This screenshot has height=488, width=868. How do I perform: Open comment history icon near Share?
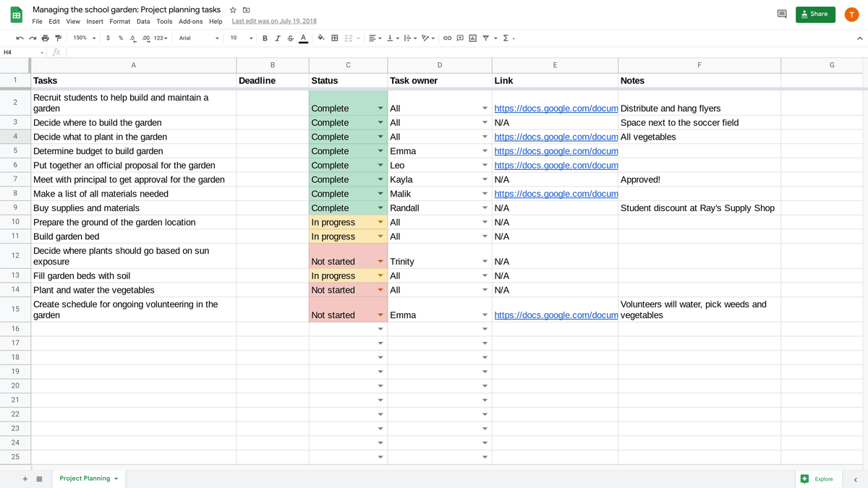point(781,14)
